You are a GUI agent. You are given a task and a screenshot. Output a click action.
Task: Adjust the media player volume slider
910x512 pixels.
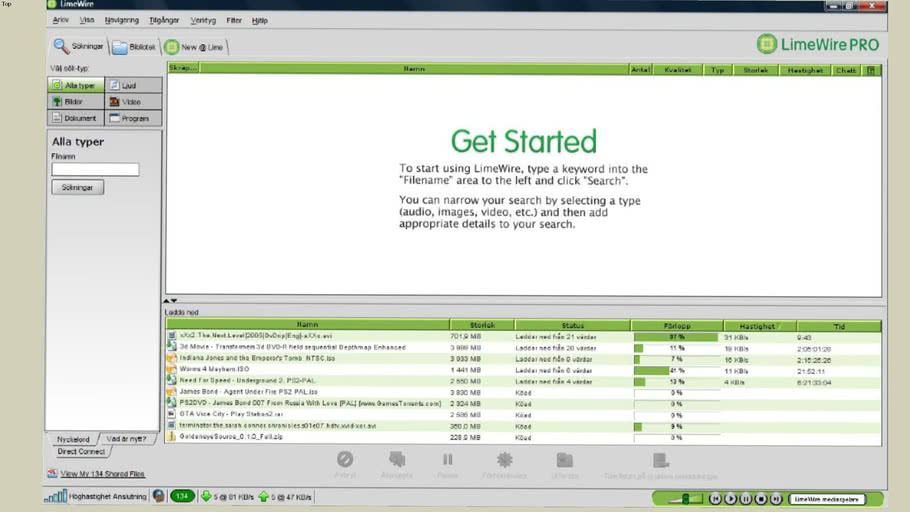[685, 498]
